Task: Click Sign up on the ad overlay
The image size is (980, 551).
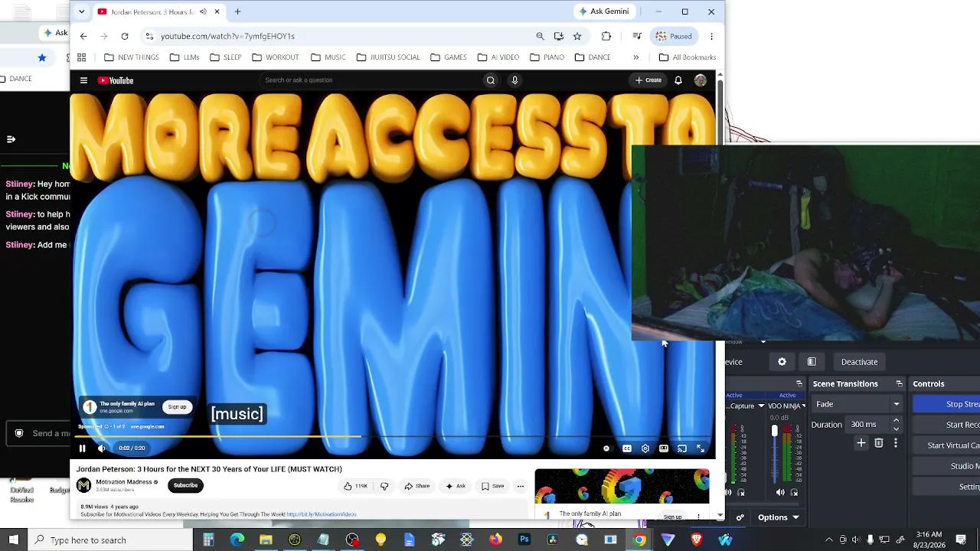Action: point(177,407)
